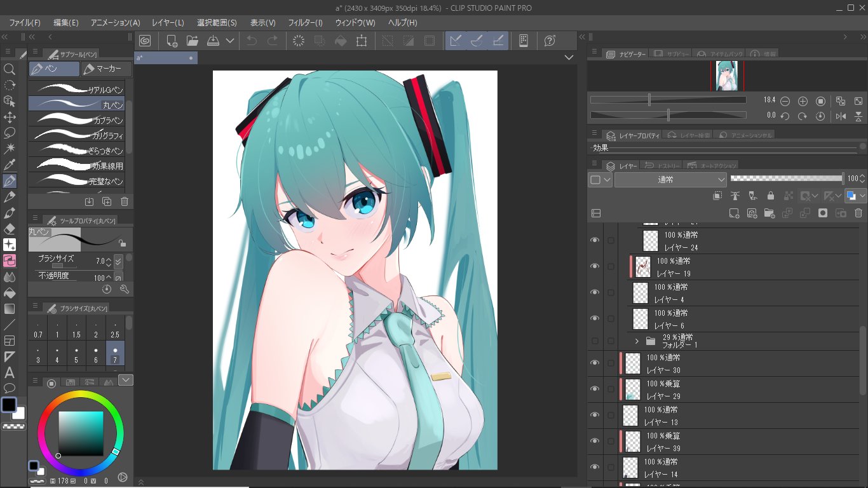Expand フォルダー 1 layer folder

[637, 341]
